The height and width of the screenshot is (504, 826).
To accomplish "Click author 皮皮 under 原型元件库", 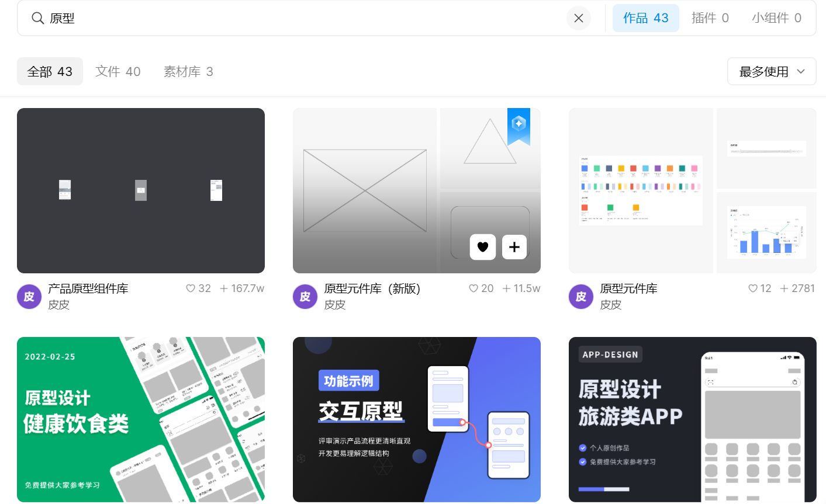I will 610,305.
